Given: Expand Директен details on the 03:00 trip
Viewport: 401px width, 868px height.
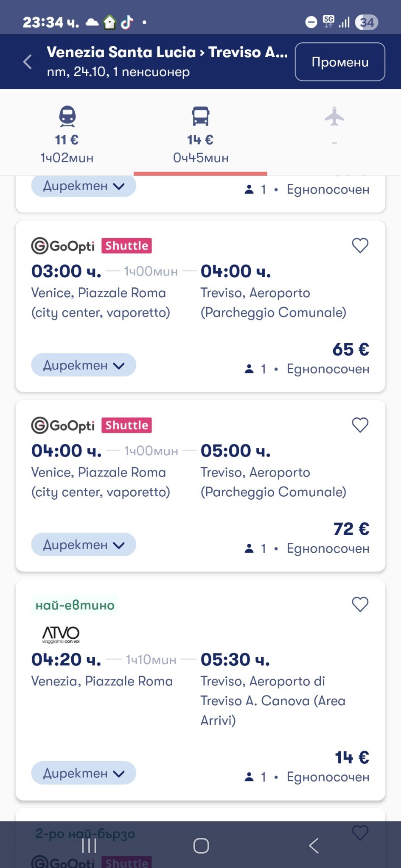Looking at the screenshot, I should click(x=84, y=365).
